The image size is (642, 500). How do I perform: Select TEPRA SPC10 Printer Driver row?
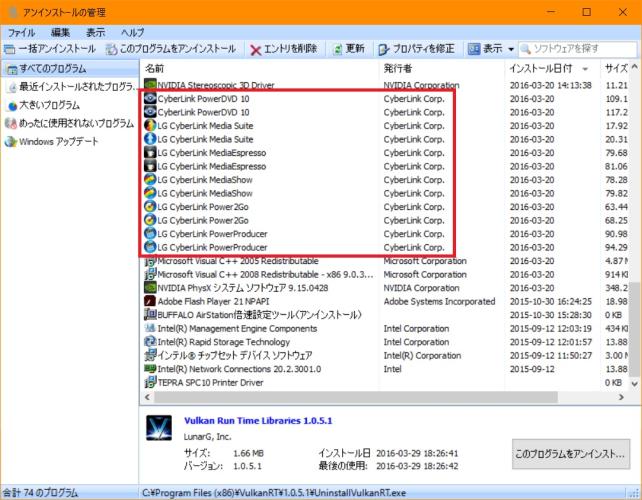pos(385,382)
